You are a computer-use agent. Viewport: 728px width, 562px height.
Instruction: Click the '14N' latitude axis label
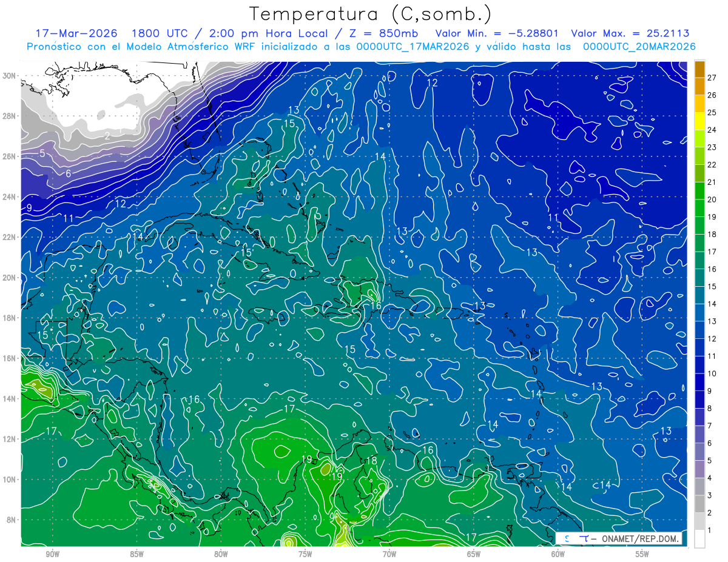click(x=9, y=398)
